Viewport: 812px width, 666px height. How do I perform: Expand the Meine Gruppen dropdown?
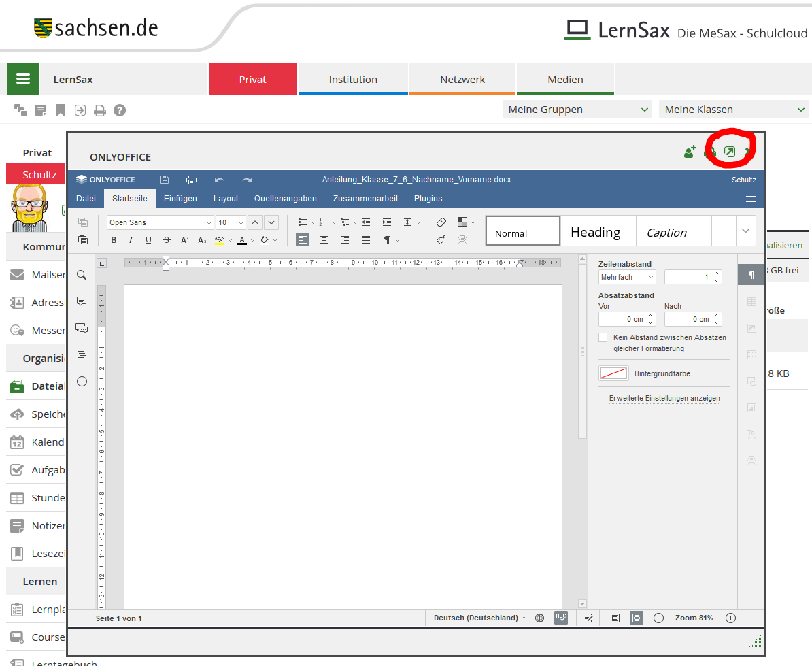(x=577, y=110)
